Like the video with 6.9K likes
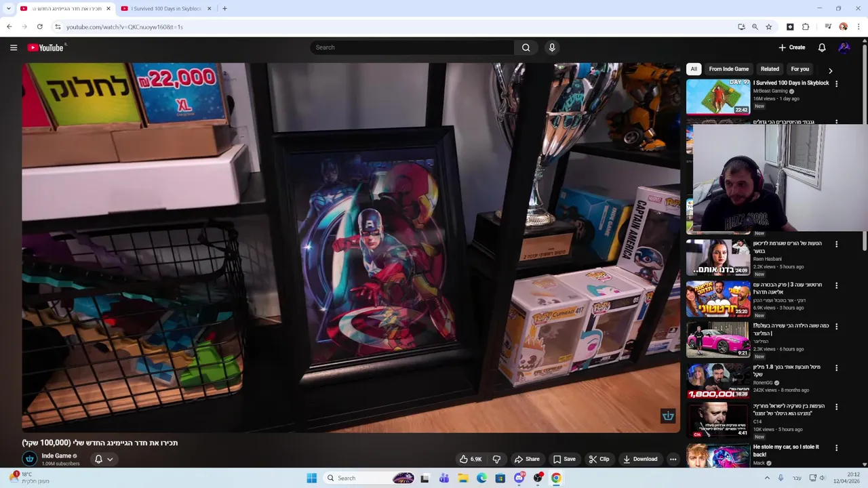The image size is (868, 488). 471,459
